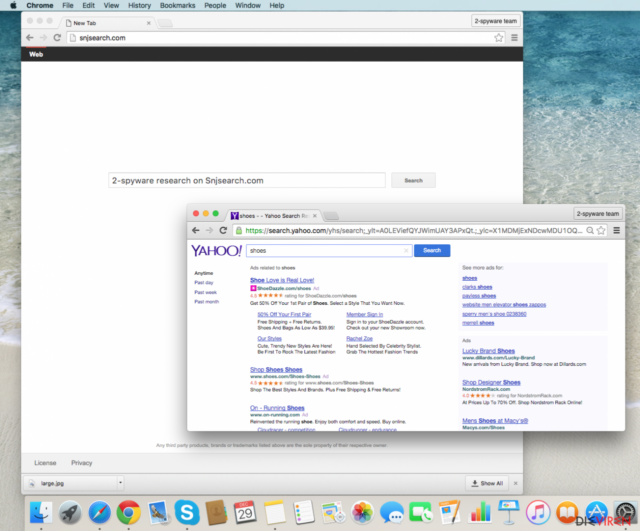Image resolution: width=640 pixels, height=531 pixels.
Task: Click the back arrow in the Yahoo window
Action: (196, 231)
